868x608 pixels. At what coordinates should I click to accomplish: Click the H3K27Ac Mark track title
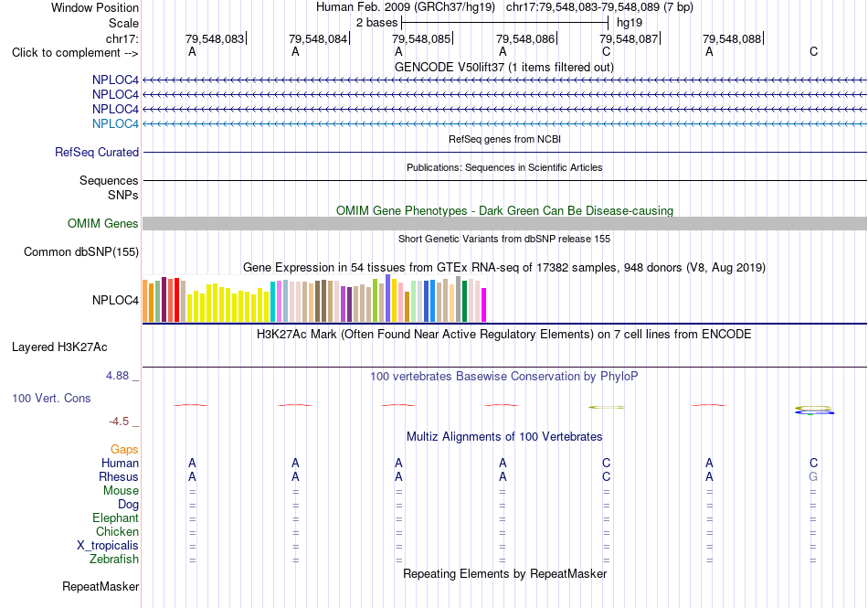(504, 334)
